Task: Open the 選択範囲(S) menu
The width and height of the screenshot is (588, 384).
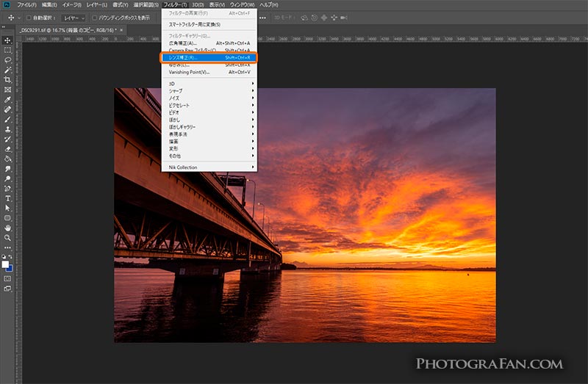Action: [146, 5]
